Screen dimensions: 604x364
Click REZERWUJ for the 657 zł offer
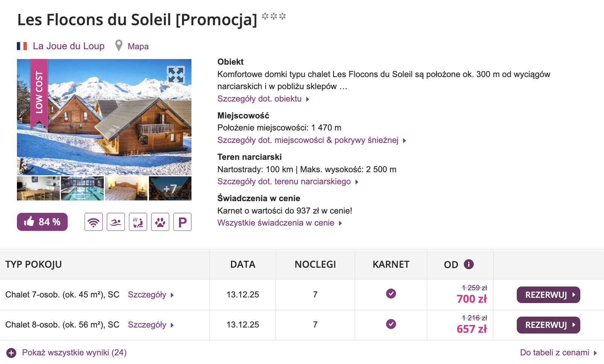coord(548,325)
